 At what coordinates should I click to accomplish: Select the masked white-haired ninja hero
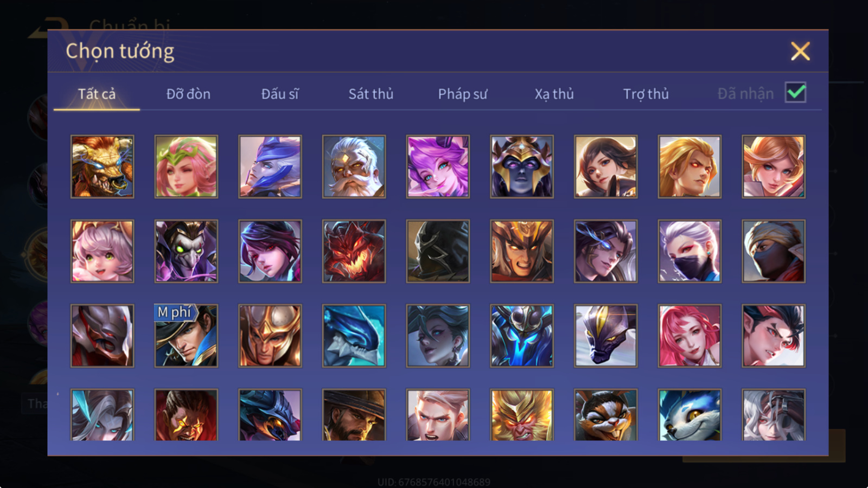(x=690, y=251)
